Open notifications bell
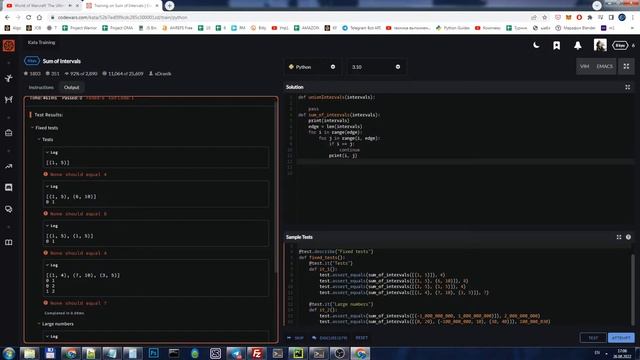This screenshot has width=640, height=360. [578, 45]
